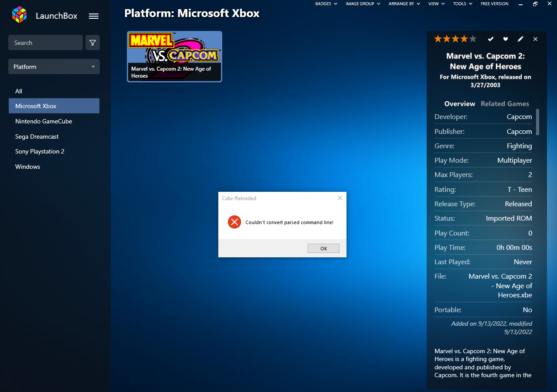Restore down the LaunchBox window

(x=535, y=4)
